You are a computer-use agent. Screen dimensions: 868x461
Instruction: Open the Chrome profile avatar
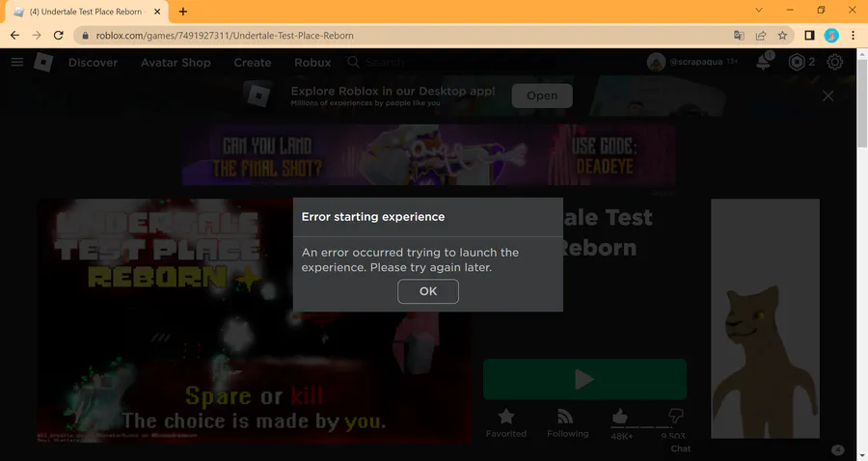point(831,36)
